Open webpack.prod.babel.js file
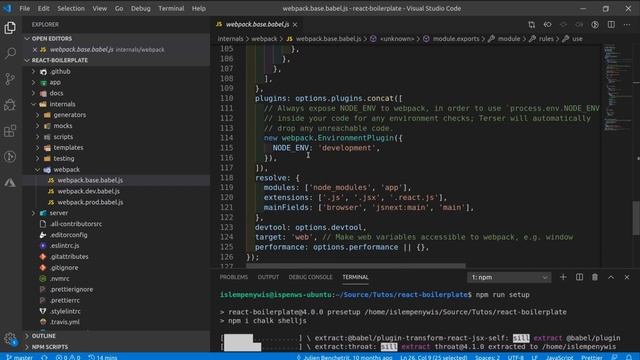 [116, 202]
